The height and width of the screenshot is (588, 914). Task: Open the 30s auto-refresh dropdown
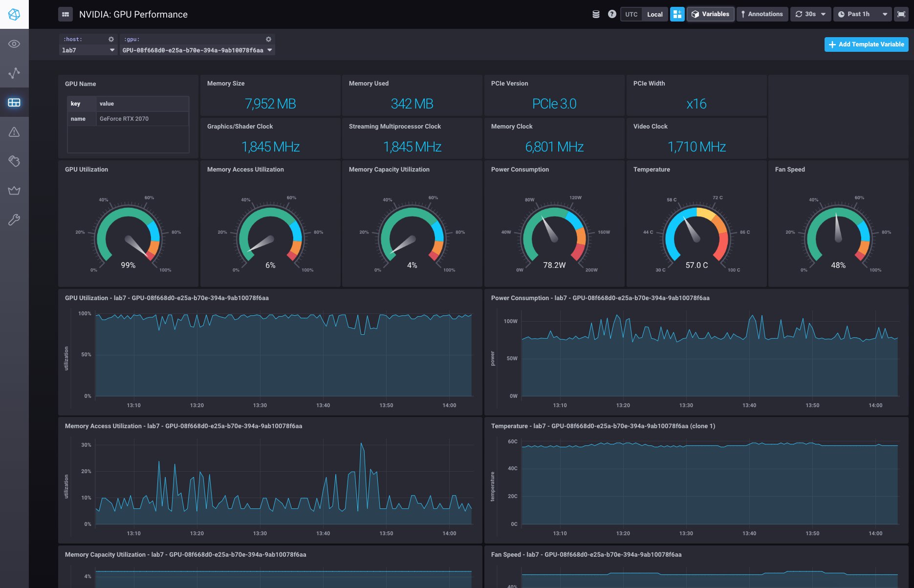click(810, 14)
